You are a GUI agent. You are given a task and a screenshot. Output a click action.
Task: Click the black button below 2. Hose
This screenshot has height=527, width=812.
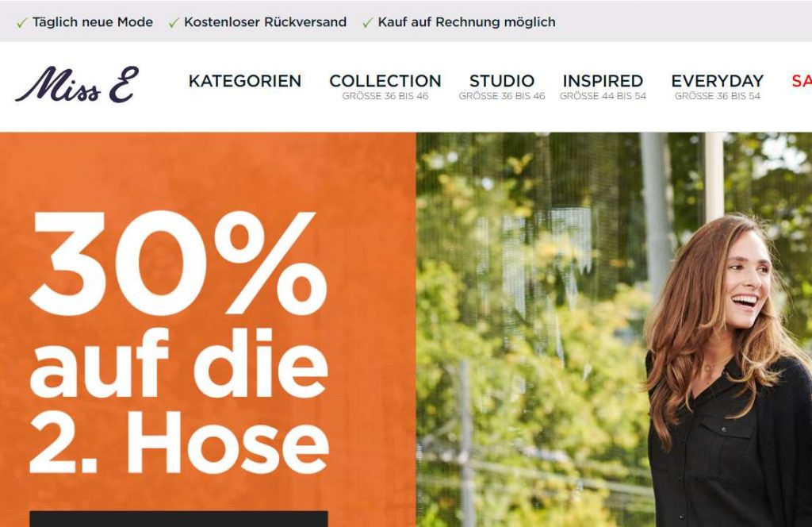point(178,519)
